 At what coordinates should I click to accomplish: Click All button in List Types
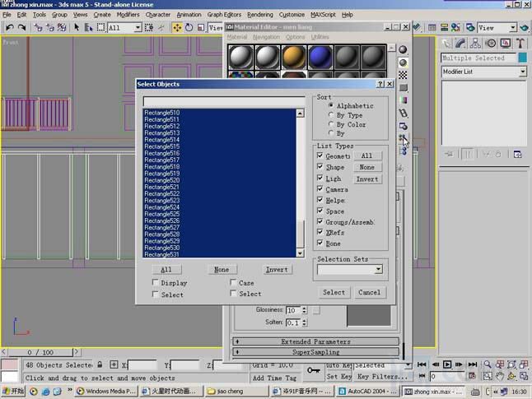pyautogui.click(x=366, y=155)
